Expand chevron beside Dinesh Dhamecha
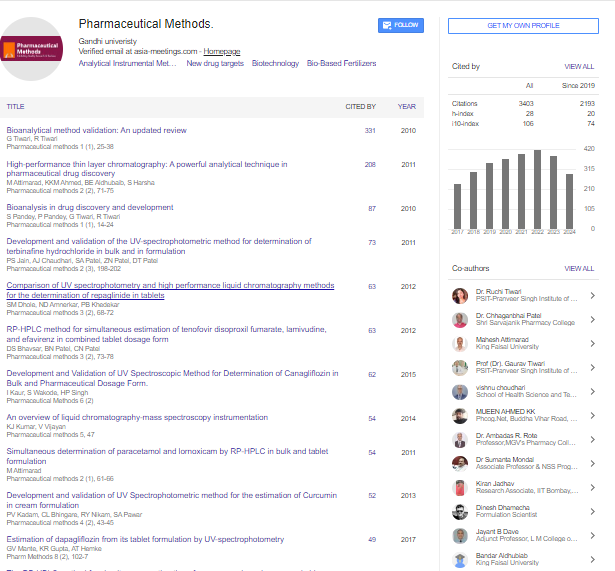The image size is (615, 571). point(592,512)
